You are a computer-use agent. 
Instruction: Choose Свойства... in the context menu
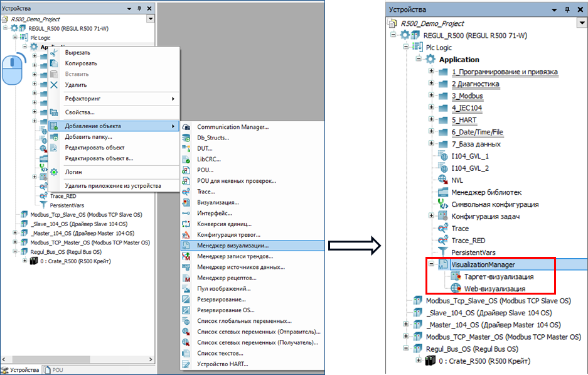80,112
